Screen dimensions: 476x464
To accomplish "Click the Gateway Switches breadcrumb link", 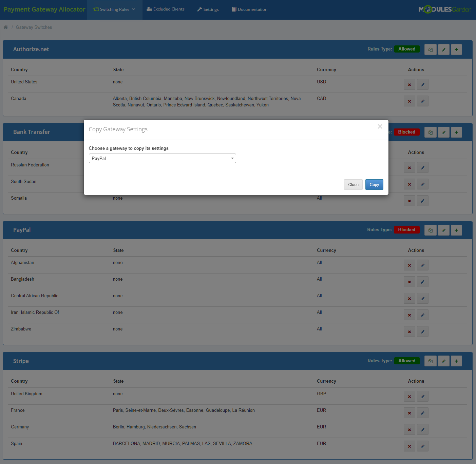I will coord(34,27).
